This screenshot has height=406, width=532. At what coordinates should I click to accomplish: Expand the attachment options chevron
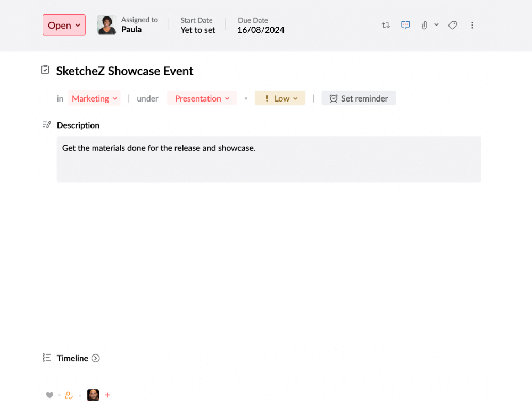pos(436,24)
